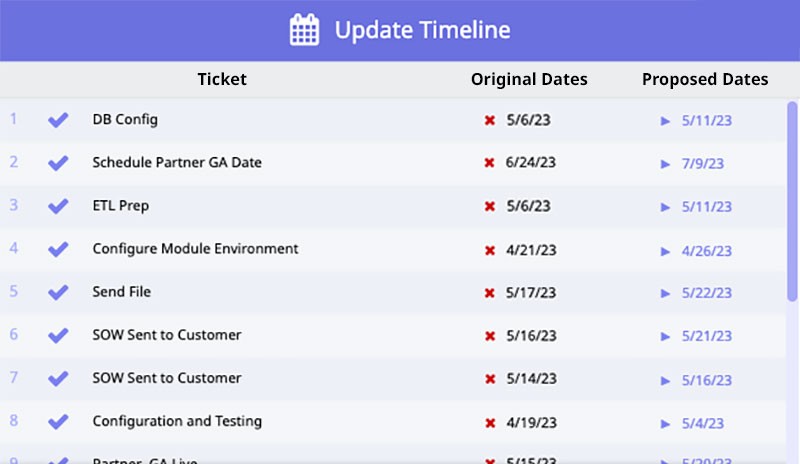This screenshot has height=464, width=800.
Task: Click the ETL Prep ticket name
Action: coord(120,206)
